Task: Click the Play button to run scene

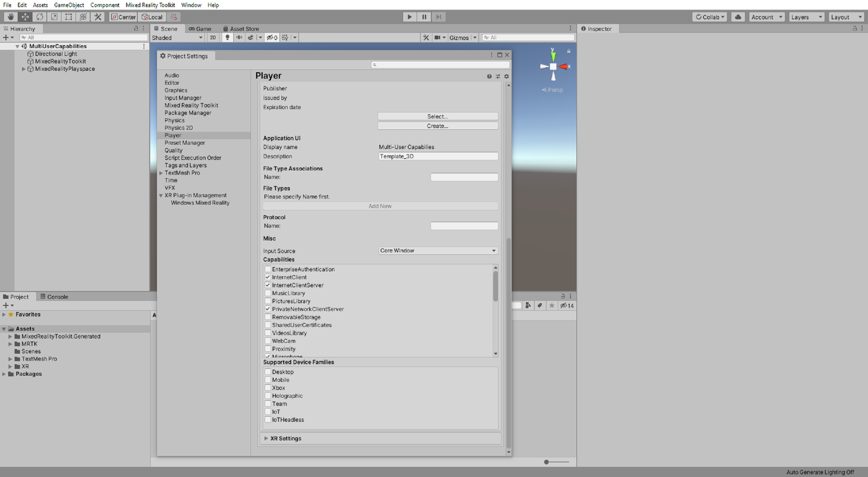Action: (410, 17)
